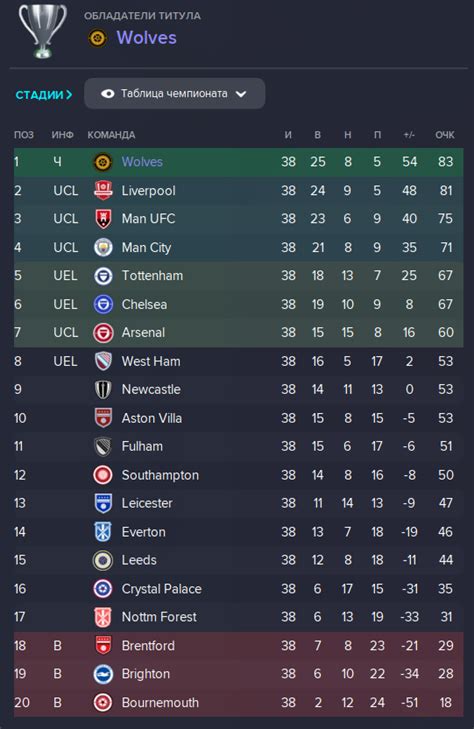Open the Chelsea team name link
The height and width of the screenshot is (729, 474).
(145, 305)
